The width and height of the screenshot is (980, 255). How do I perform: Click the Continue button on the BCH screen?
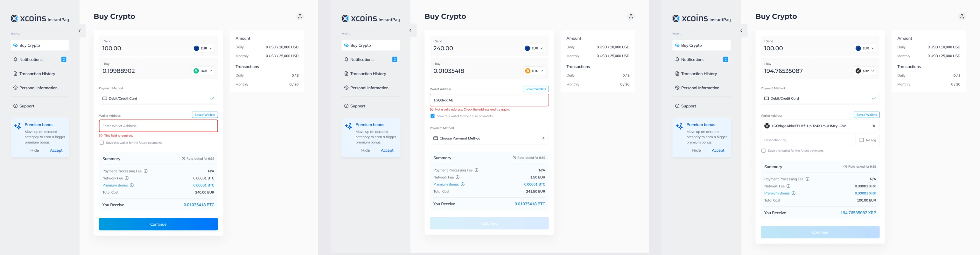[158, 224]
